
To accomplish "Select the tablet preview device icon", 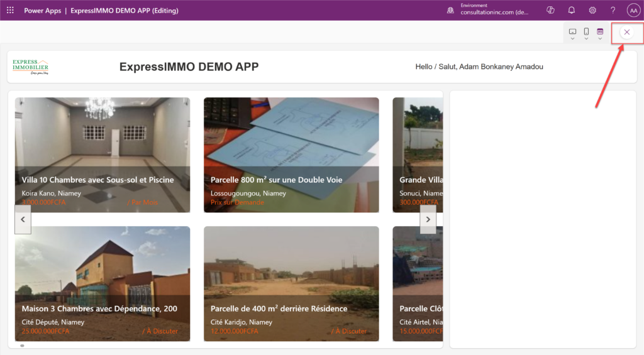I will [572, 33].
